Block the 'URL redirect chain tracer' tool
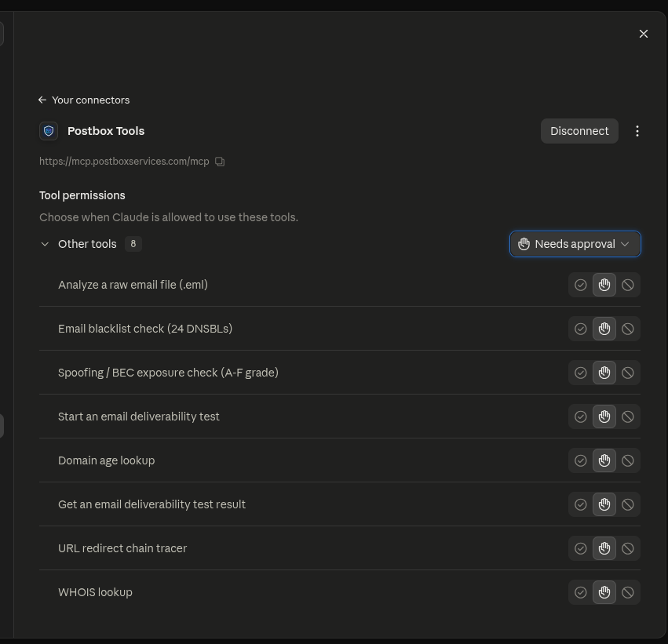The height and width of the screenshot is (644, 668). pyautogui.click(x=627, y=548)
